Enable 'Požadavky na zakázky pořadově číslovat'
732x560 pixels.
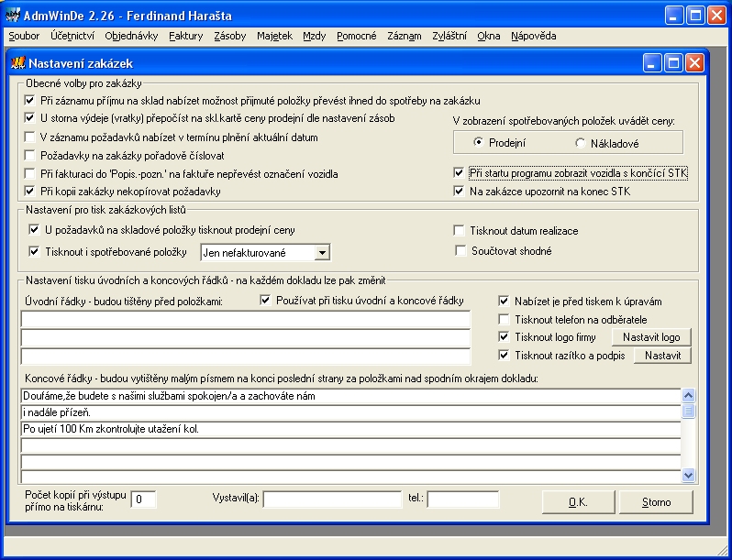coord(30,155)
